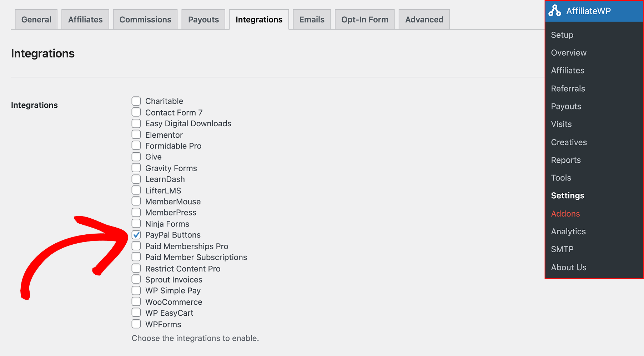Disable the PayPal Buttons integration

[x=136, y=235]
